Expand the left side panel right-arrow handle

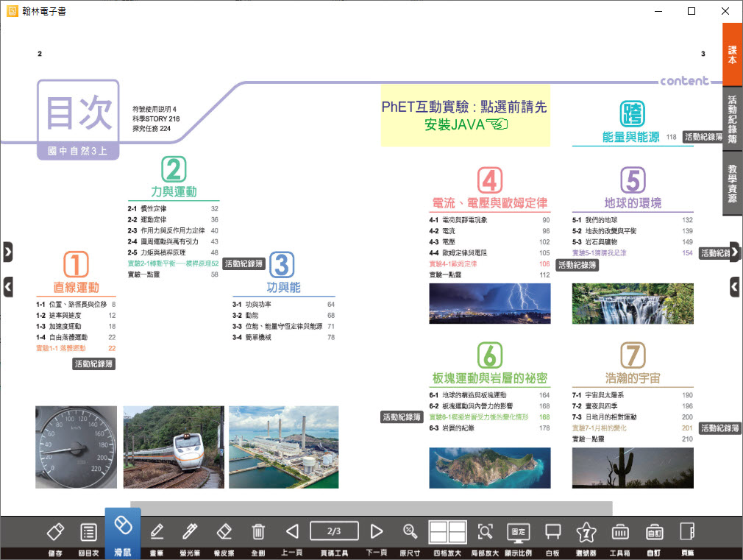click(7, 252)
